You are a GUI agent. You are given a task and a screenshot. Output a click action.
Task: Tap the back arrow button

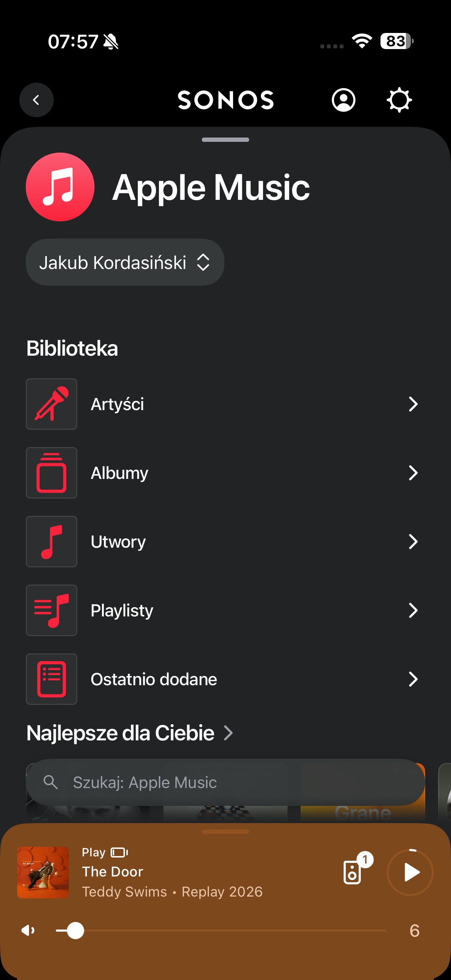click(x=37, y=100)
